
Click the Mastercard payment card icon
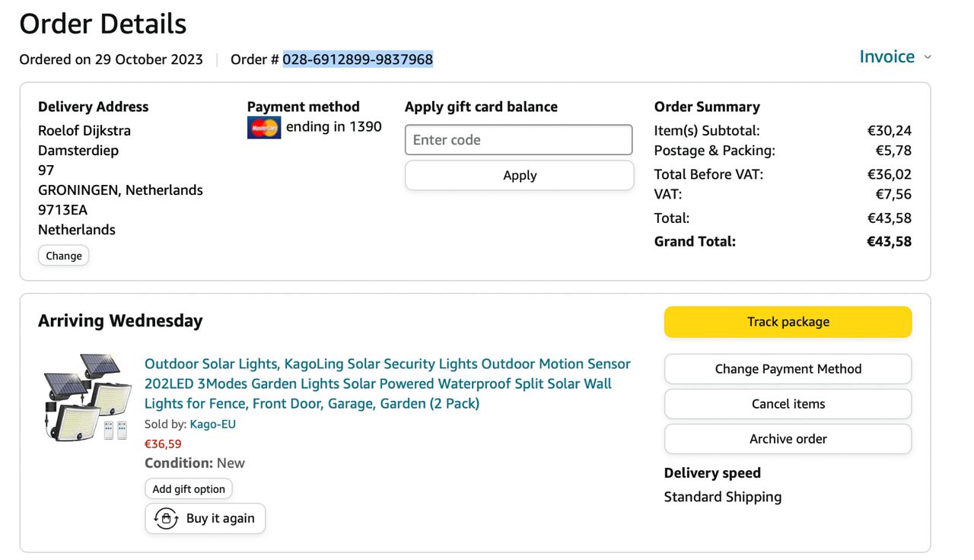pyautogui.click(x=264, y=128)
